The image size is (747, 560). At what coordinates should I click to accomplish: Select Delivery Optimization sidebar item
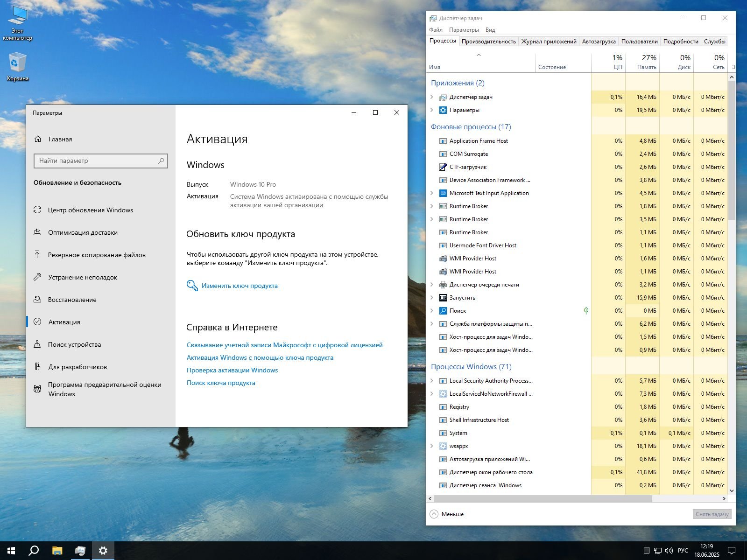click(x=83, y=232)
